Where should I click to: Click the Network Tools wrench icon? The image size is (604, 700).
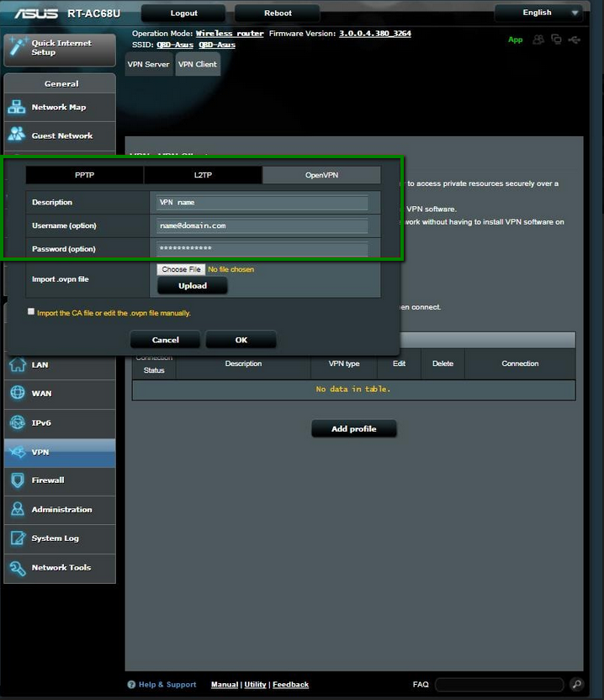[x=18, y=568]
